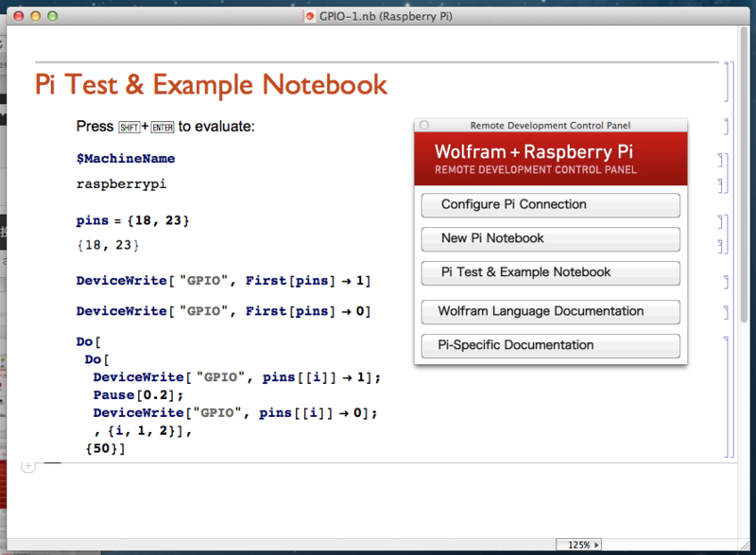
Task: Minimize window with yellow button
Action: pyautogui.click(x=36, y=16)
